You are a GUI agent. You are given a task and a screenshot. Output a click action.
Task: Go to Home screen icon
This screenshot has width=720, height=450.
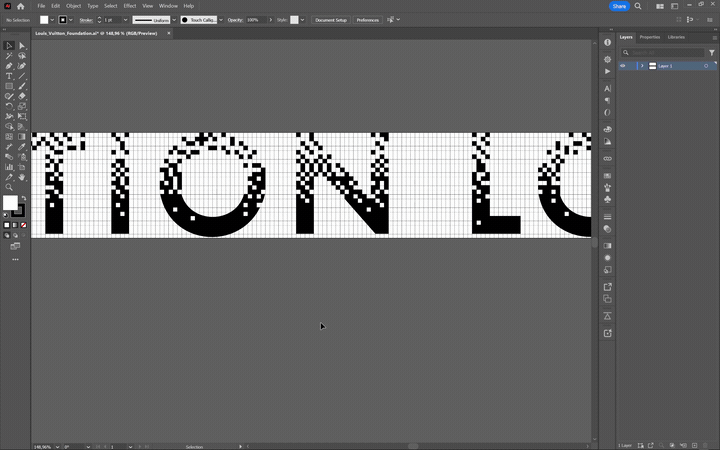[20, 6]
